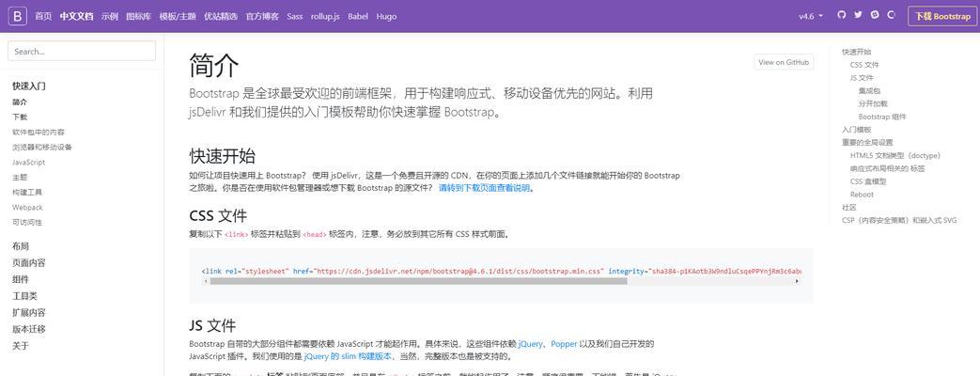The height and width of the screenshot is (376, 980).
Task: Expand 工具类 sidebar section
Action: pyautogui.click(x=25, y=296)
